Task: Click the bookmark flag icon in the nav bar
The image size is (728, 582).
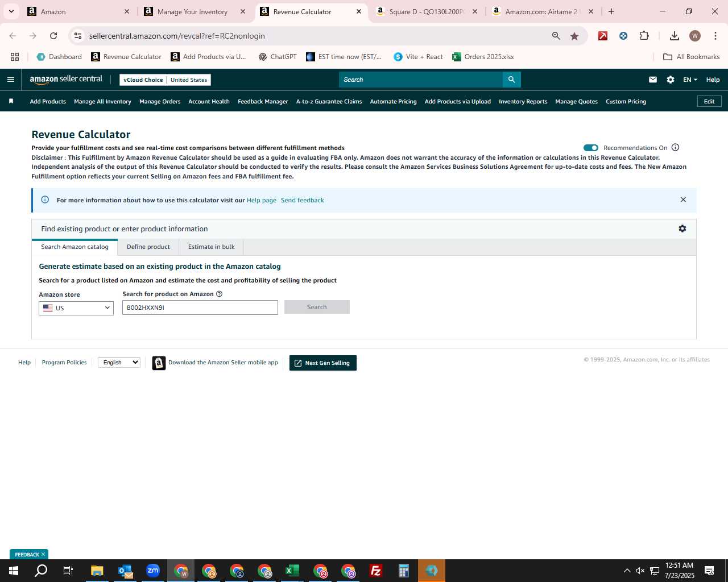Action: pos(11,101)
